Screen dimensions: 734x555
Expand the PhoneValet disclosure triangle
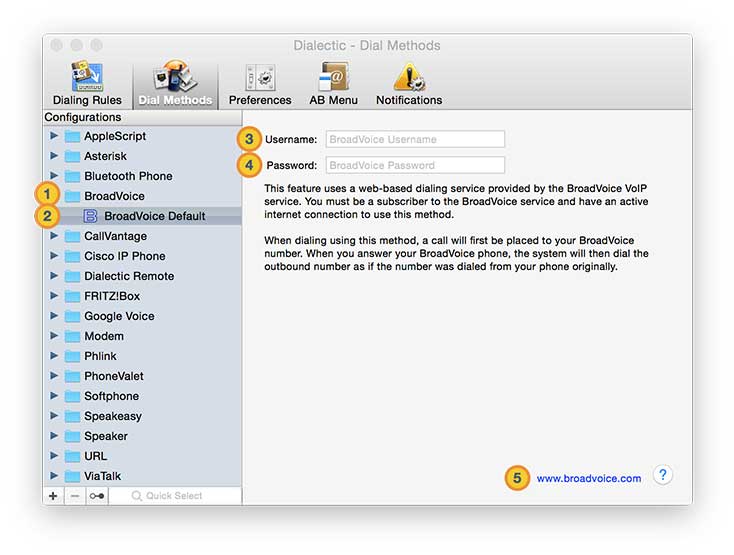coord(54,376)
